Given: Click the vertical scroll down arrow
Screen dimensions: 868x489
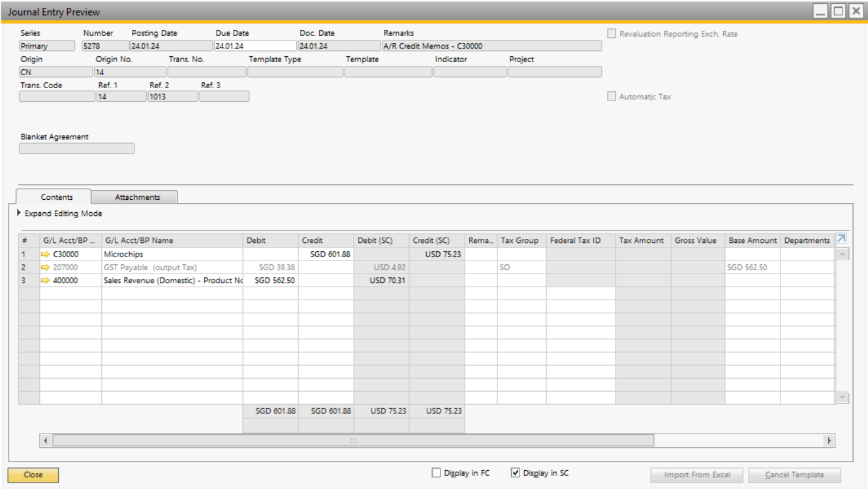Looking at the screenshot, I should point(843,397).
